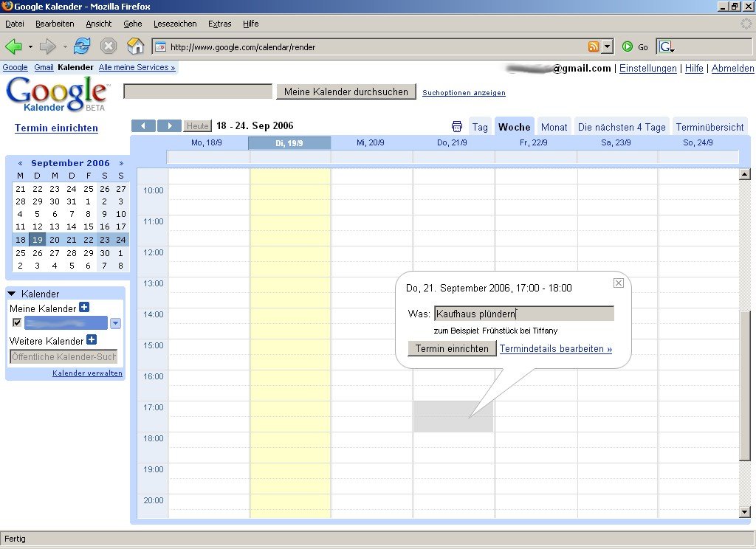Switch to Die nächsten 4 Tage tab

click(622, 127)
